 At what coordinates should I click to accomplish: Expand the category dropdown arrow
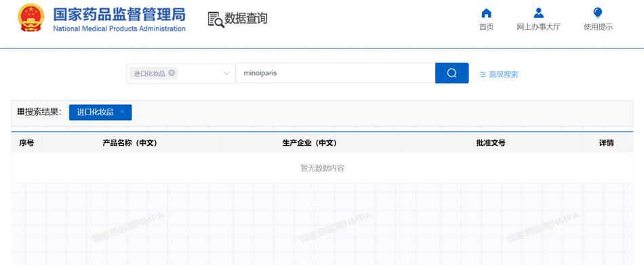pyautogui.click(x=226, y=74)
